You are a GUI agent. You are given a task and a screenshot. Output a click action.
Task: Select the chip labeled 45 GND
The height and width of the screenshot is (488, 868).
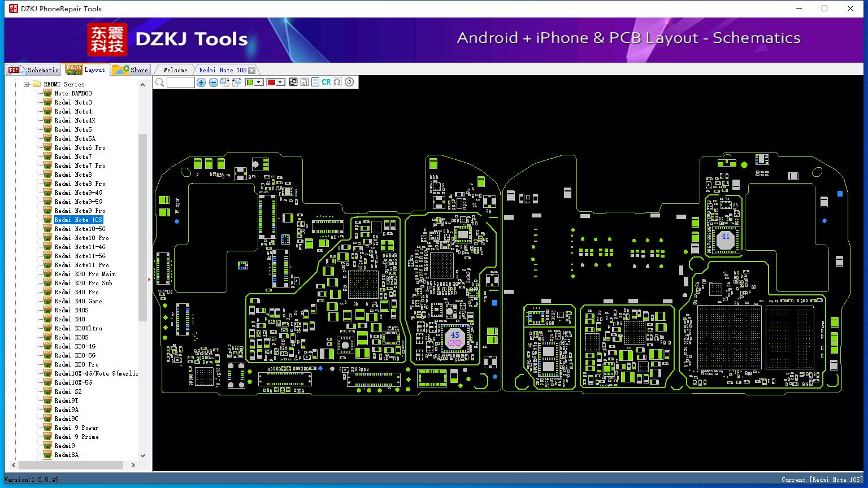click(455, 339)
